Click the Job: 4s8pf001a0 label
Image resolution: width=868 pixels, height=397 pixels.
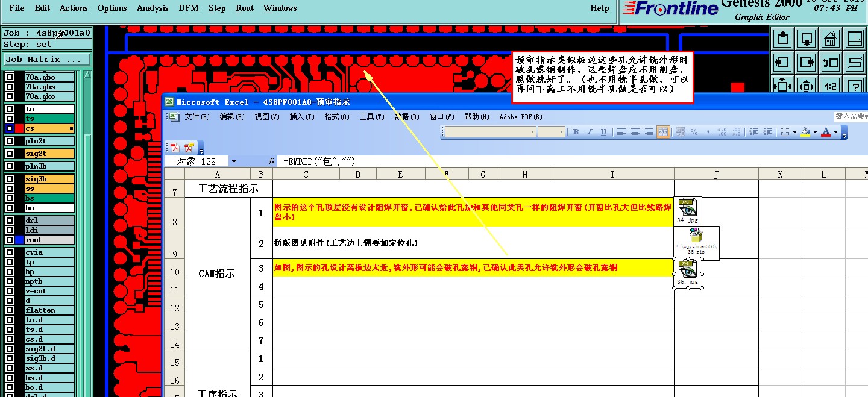click(x=46, y=33)
